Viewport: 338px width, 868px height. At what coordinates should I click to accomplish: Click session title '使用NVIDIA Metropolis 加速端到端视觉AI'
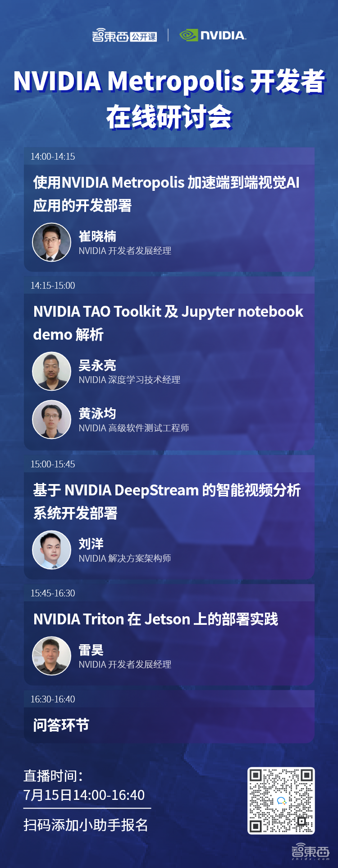coord(166,183)
